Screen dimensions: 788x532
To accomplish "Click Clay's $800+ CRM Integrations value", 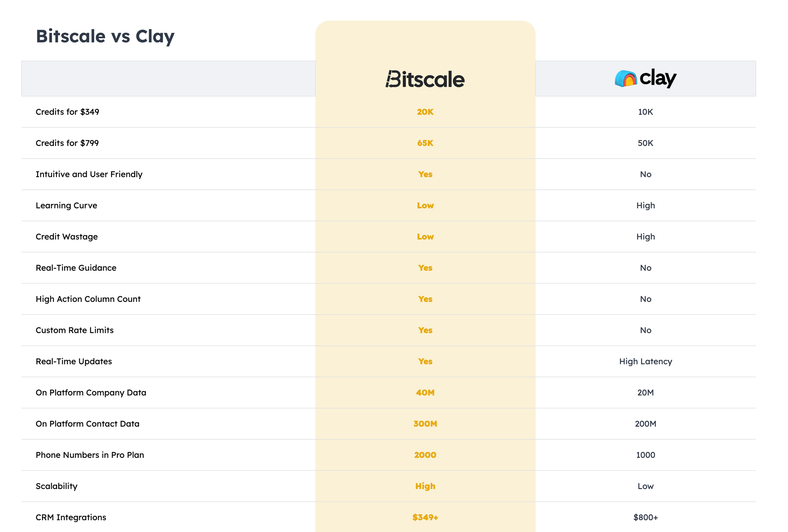I will (645, 517).
